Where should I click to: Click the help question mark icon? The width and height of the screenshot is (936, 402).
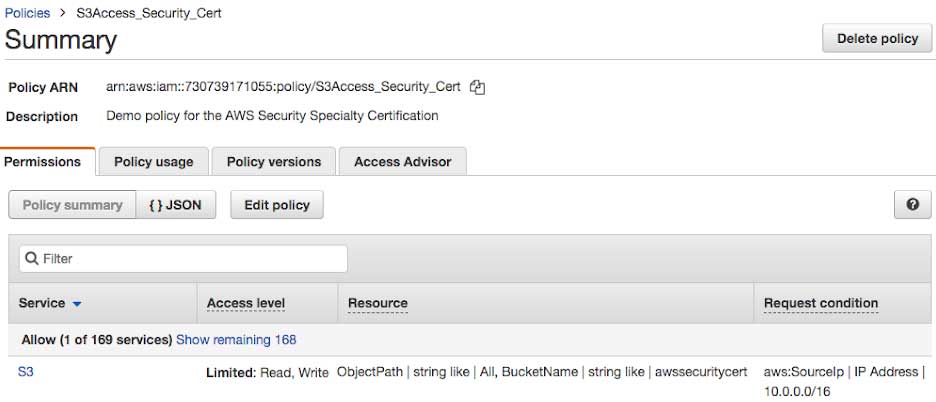912,205
